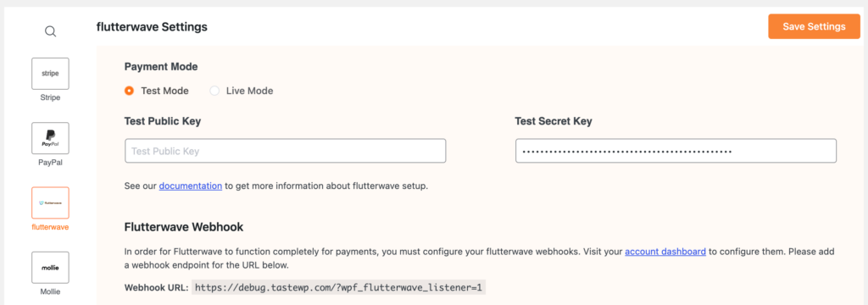Viewport: 868px width, 305px height.
Task: Open the documentation link
Action: pyautogui.click(x=191, y=186)
